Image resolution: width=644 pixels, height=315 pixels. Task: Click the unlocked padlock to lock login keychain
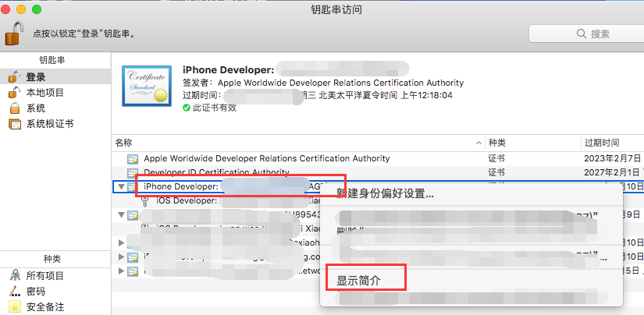pyautogui.click(x=13, y=34)
